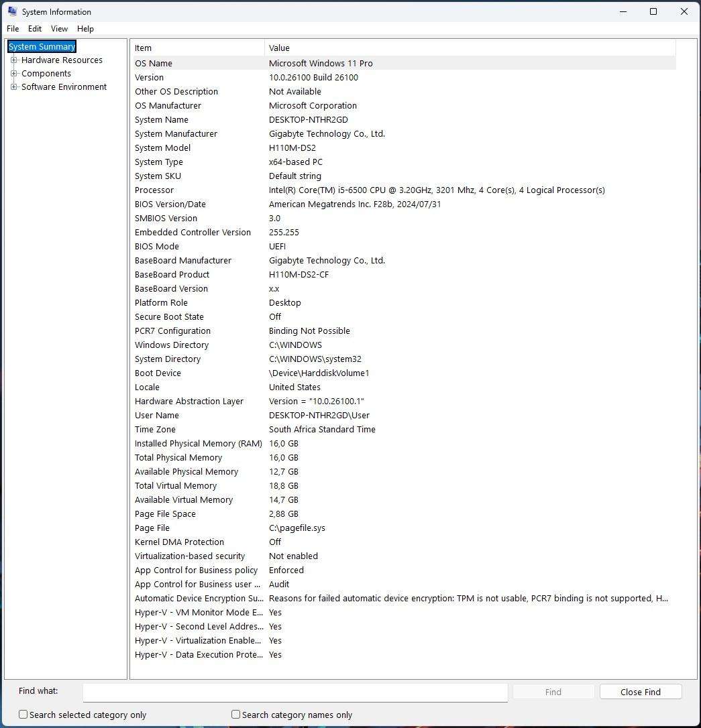Open the View menu
701x728 pixels.
[x=59, y=28]
